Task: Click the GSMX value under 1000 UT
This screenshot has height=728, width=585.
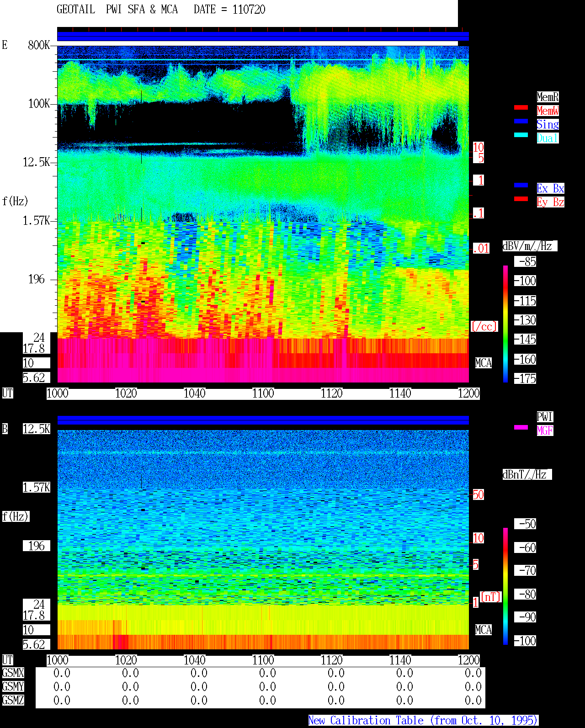Action: pyautogui.click(x=62, y=673)
